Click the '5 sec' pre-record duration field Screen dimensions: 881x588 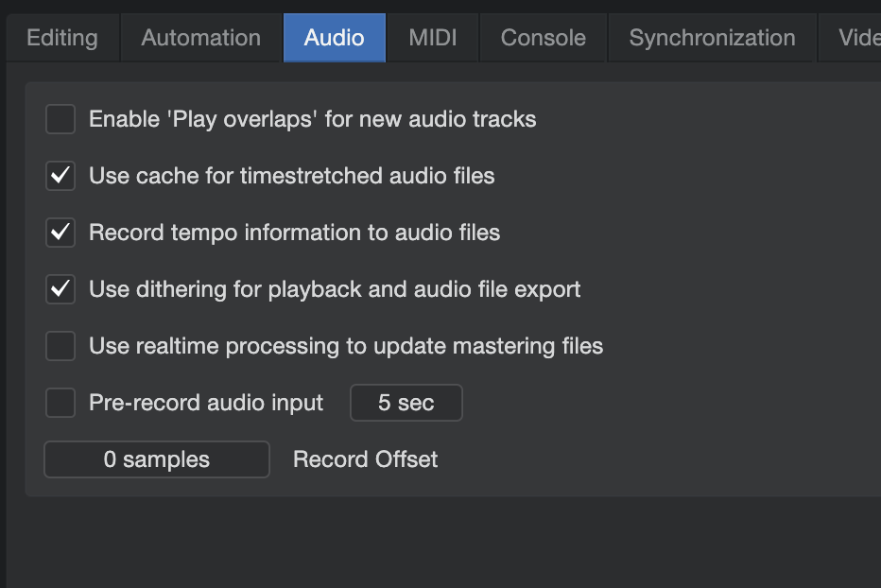coord(406,403)
